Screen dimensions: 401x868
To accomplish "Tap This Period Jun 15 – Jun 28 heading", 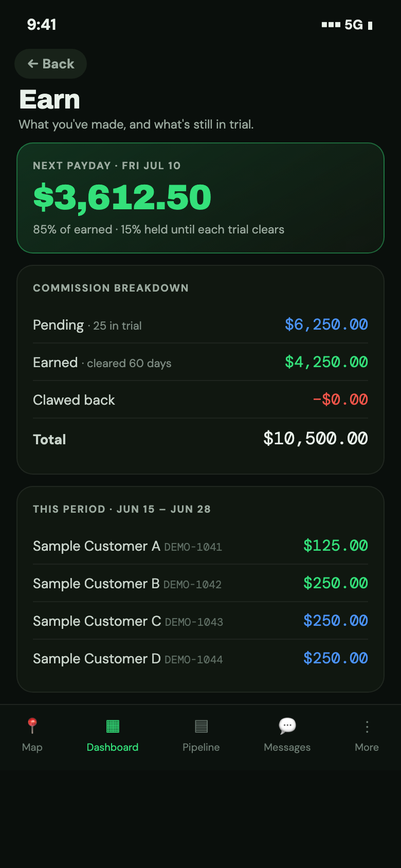I will coord(122,509).
